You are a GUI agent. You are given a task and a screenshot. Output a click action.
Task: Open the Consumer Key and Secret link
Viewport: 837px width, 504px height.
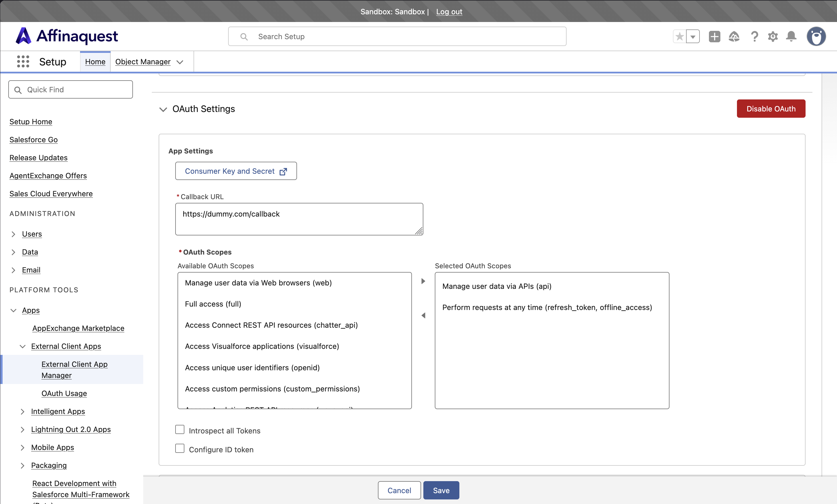[236, 171]
